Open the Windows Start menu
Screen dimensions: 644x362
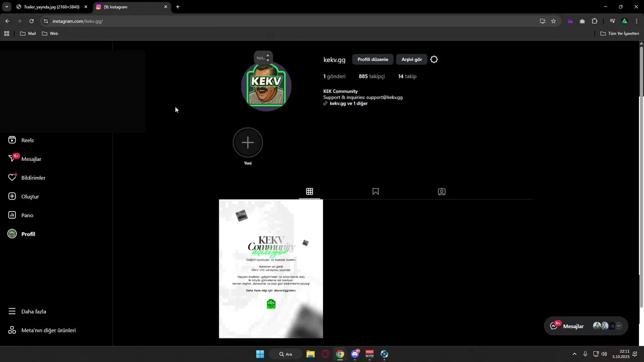tap(260, 354)
